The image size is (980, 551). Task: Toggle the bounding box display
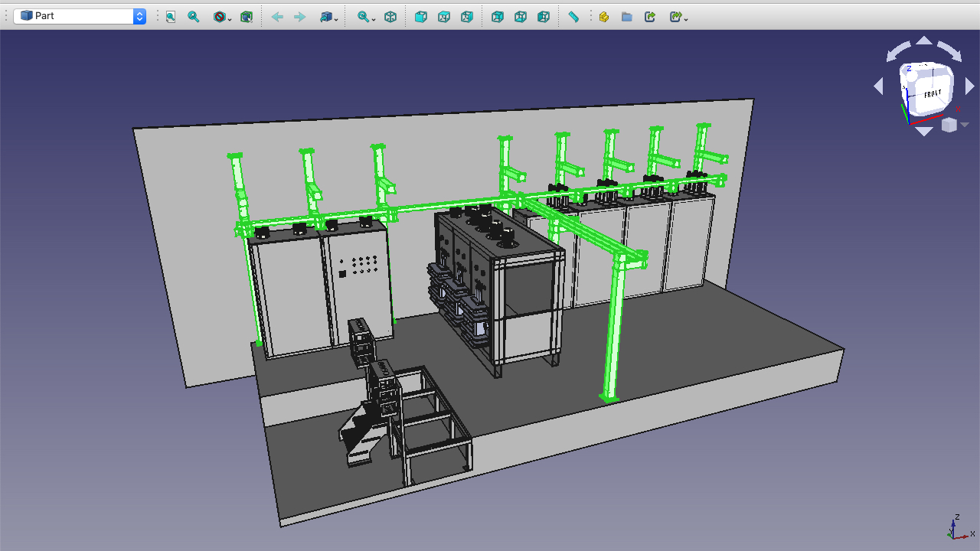[x=247, y=16]
